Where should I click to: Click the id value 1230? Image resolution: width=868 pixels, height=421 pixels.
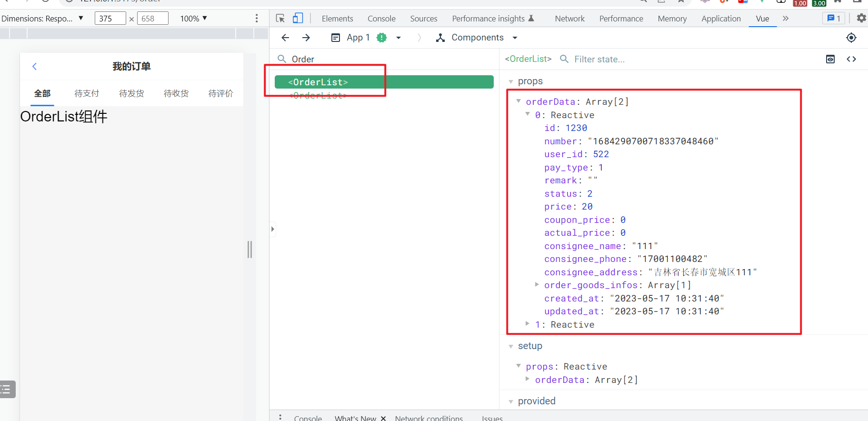tap(576, 128)
